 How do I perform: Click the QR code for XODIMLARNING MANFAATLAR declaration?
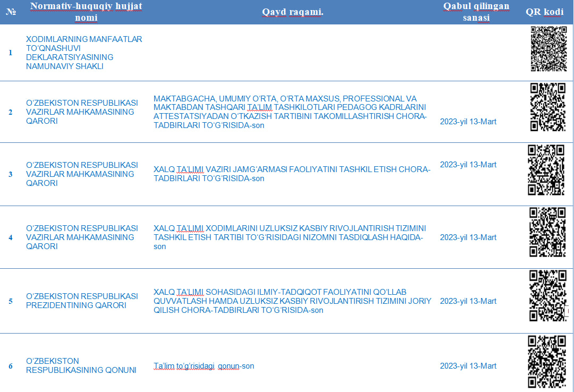point(548,49)
